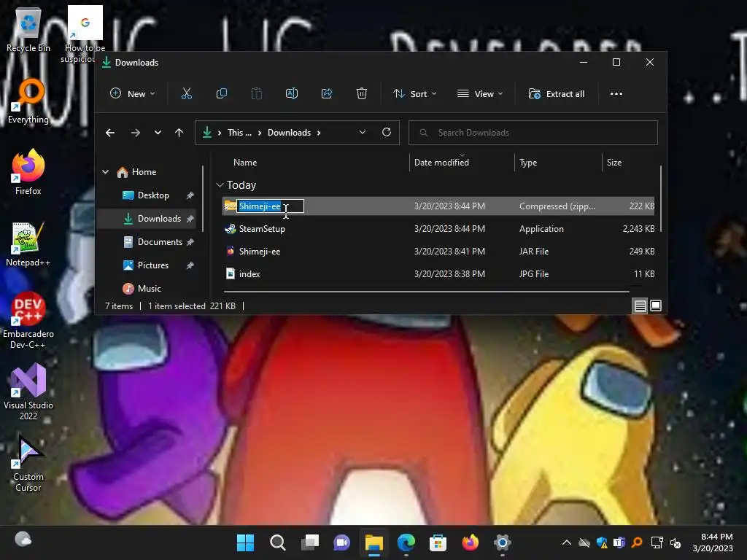Click the Cut scissors icon in toolbar

click(x=186, y=94)
